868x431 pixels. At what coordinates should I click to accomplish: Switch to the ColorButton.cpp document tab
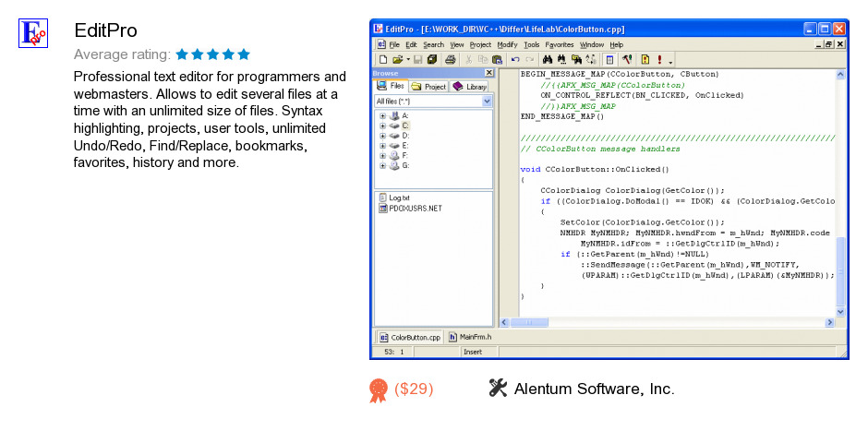coord(410,337)
